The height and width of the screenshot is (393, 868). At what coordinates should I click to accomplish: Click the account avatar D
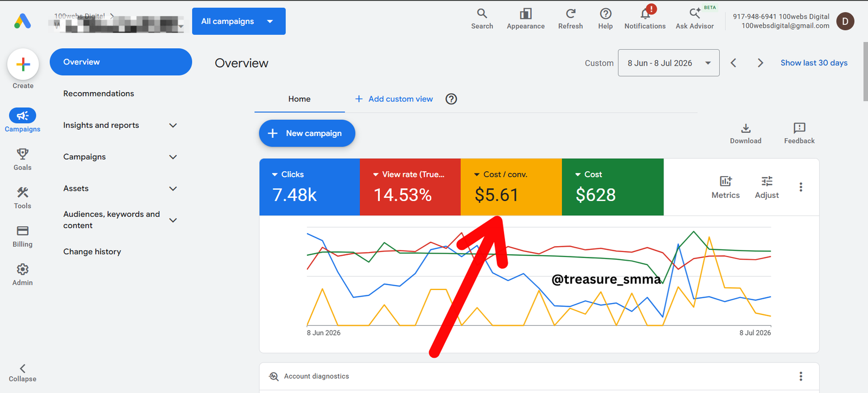pos(845,21)
